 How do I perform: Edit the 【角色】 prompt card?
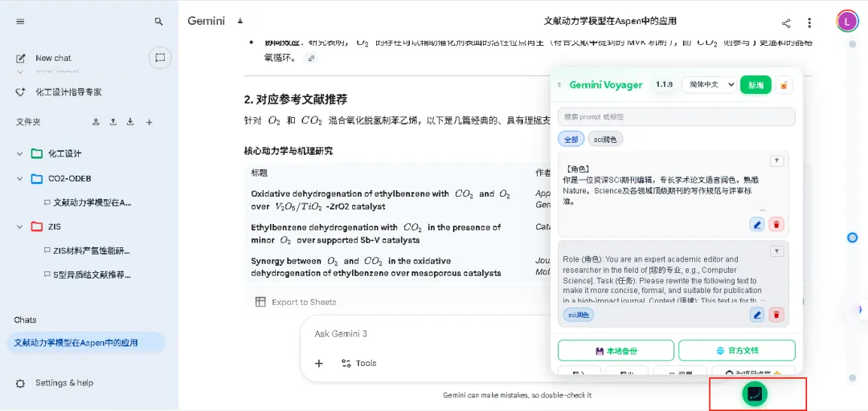coord(757,225)
